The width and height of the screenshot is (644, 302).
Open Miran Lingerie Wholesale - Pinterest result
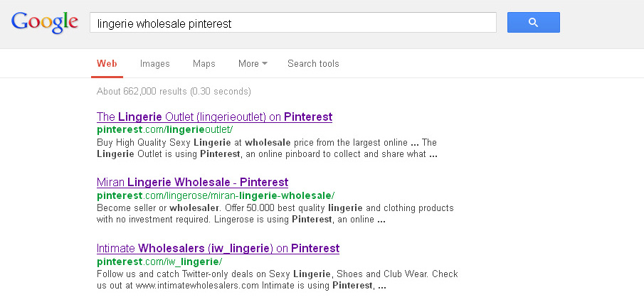point(193,182)
